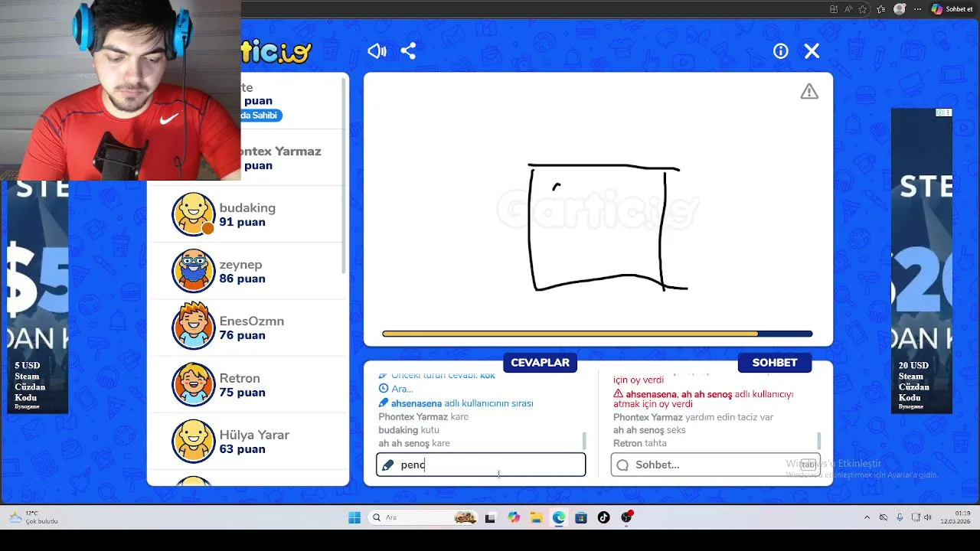
Task: Add page to favorites with star icon
Action: 863,9
